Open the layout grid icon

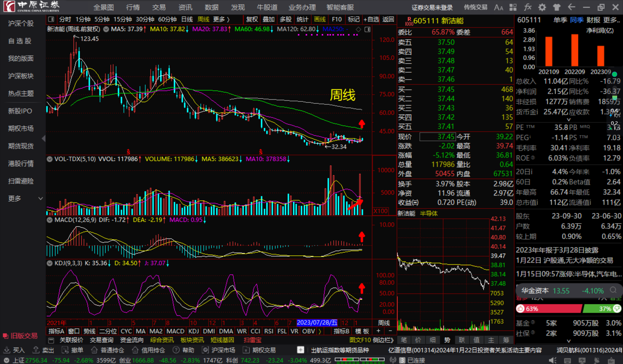pyautogui.click(x=513, y=7)
